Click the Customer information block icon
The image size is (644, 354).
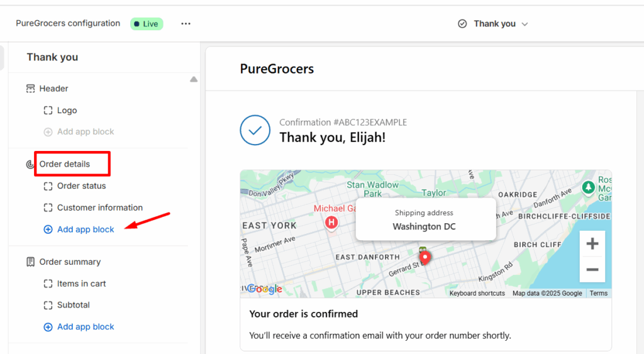click(x=48, y=207)
